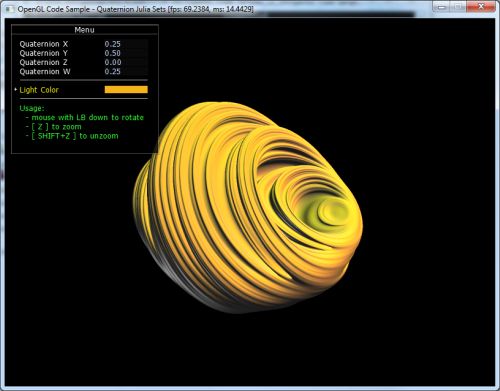Click the Usage heading text
500x391 pixels.
[x=32, y=108]
